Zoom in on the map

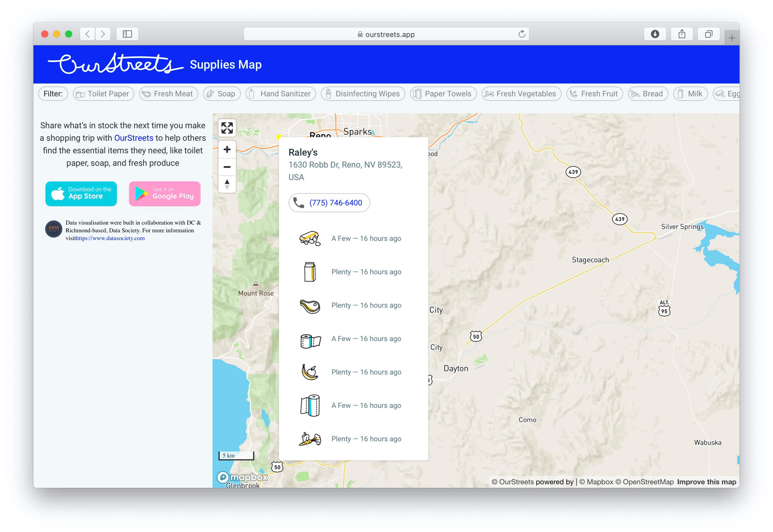(227, 149)
